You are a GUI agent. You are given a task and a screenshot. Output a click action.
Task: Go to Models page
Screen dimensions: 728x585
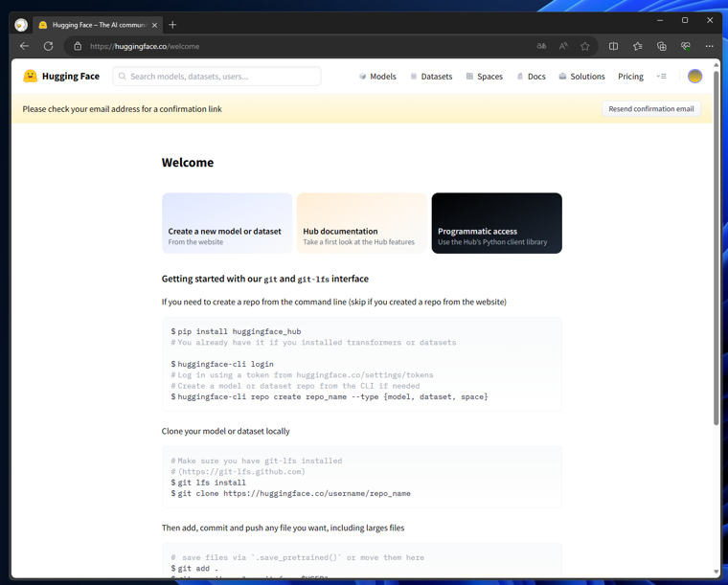click(377, 76)
